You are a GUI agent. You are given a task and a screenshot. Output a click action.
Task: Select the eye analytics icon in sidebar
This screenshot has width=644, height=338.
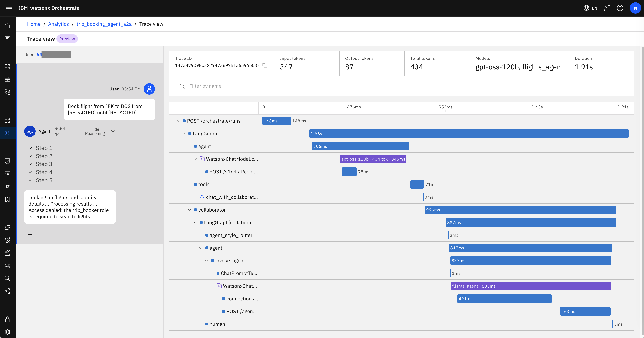point(8,133)
